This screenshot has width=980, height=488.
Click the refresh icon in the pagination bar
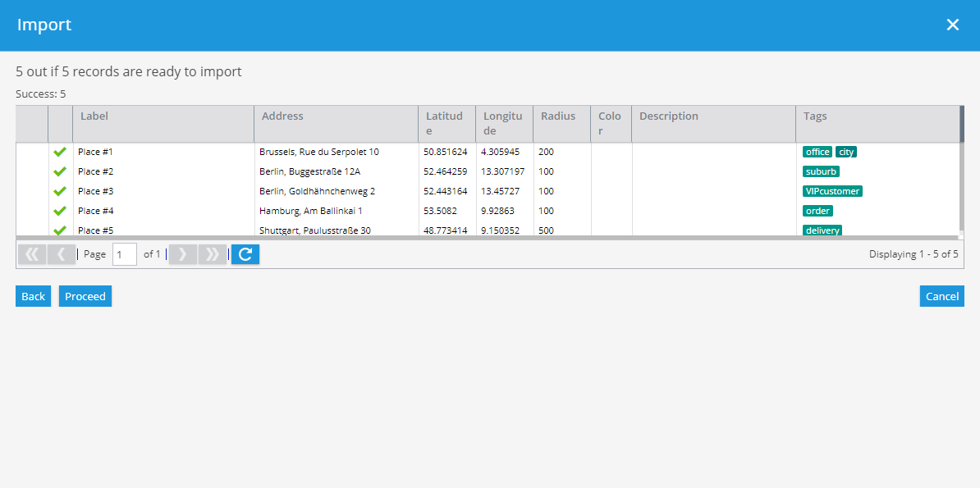245,254
